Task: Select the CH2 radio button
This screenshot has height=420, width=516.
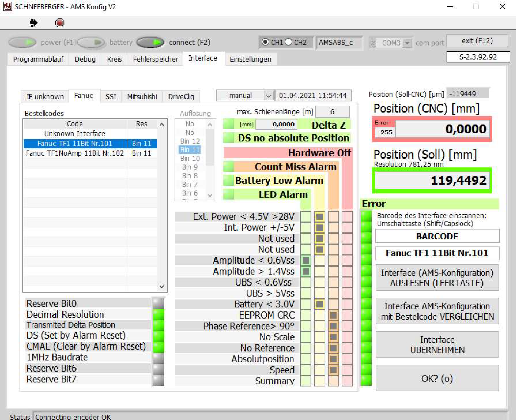Action: click(289, 42)
